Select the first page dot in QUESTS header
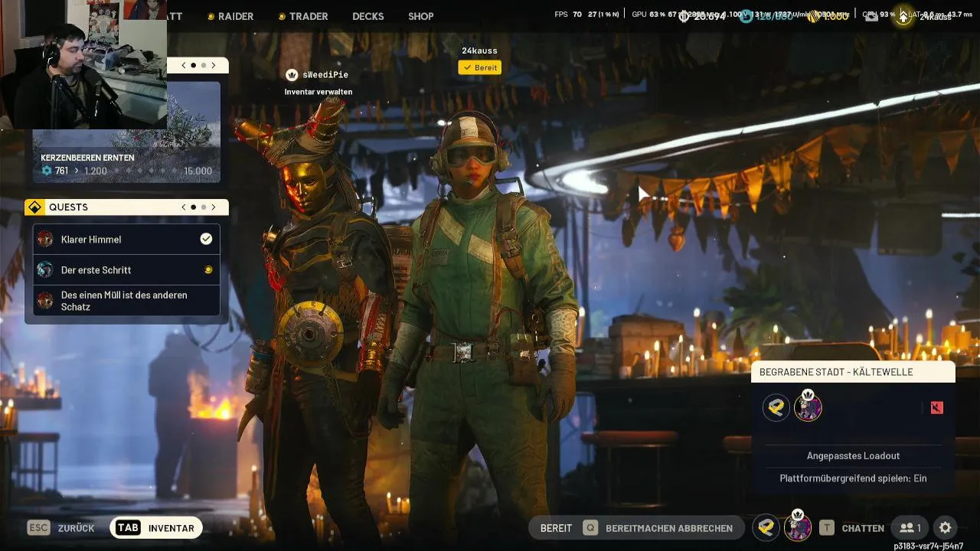 (x=194, y=207)
